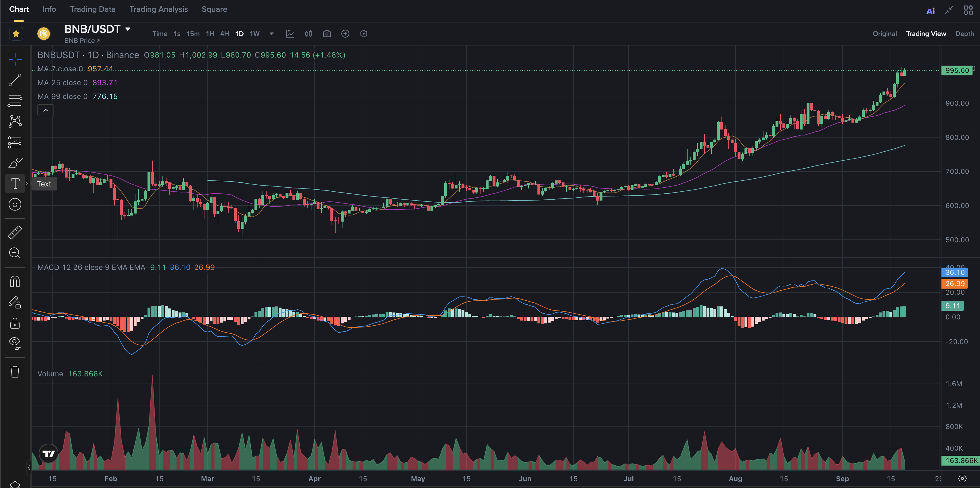
Task: Collapse the left drawing toolbar
Action: [x=29, y=468]
